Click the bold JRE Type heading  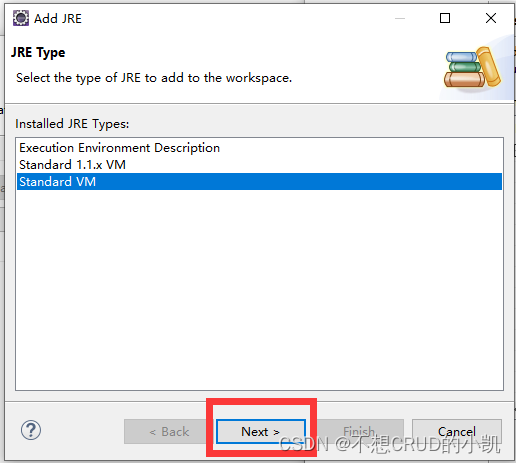click(38, 53)
